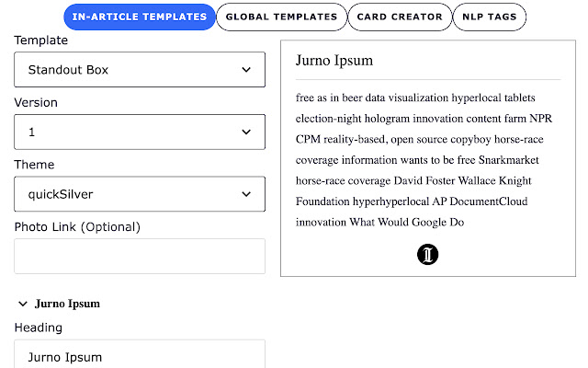The height and width of the screenshot is (368, 588).
Task: Open the Theme dropdown showing quickSilver
Action: 140,194
